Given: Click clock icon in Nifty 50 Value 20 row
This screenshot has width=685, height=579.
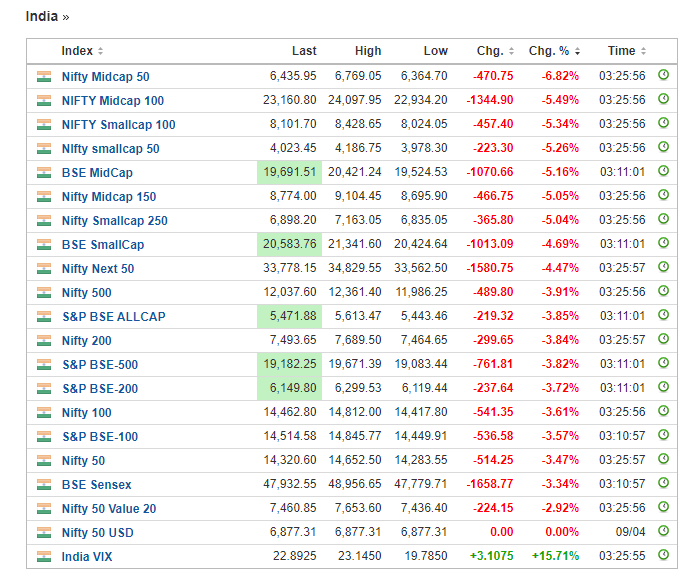Looking at the screenshot, I should pos(663,507).
